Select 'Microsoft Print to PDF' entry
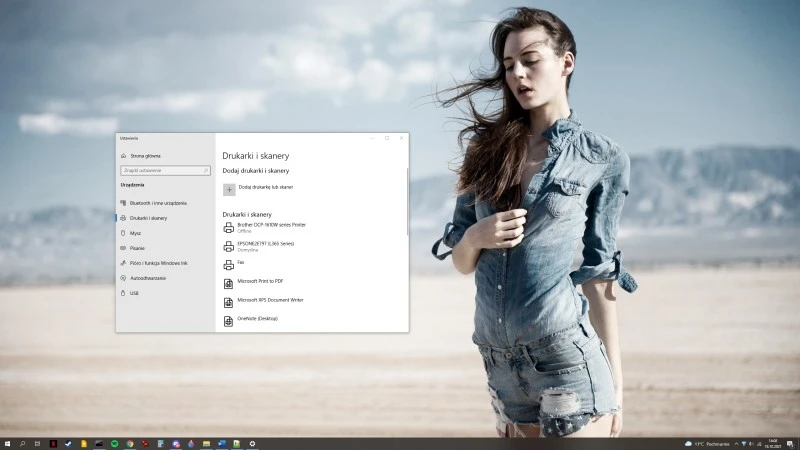 coord(260,281)
